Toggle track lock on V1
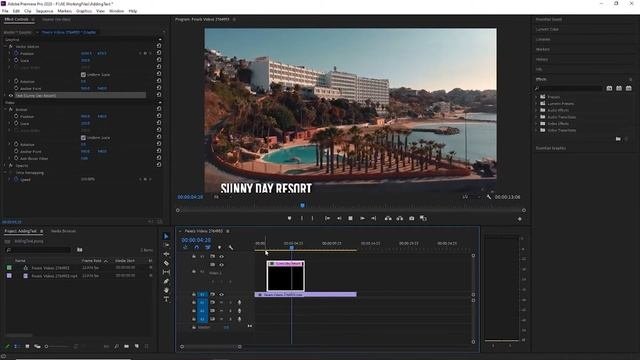Screen dimensions: 640x360 194,294
